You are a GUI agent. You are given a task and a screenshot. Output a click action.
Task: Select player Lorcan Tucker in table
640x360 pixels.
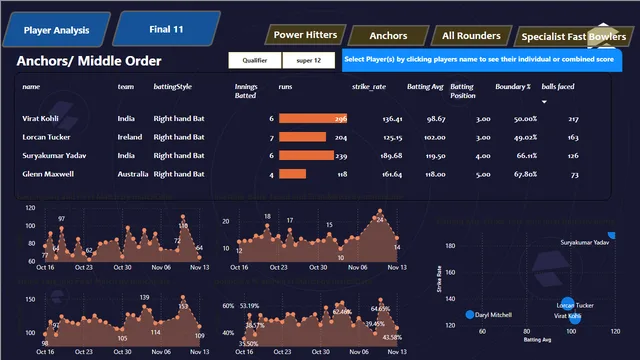pyautogui.click(x=46, y=137)
